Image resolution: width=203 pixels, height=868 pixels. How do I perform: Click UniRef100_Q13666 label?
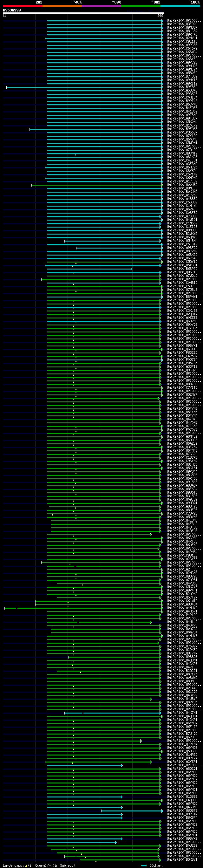tap(182, 797)
